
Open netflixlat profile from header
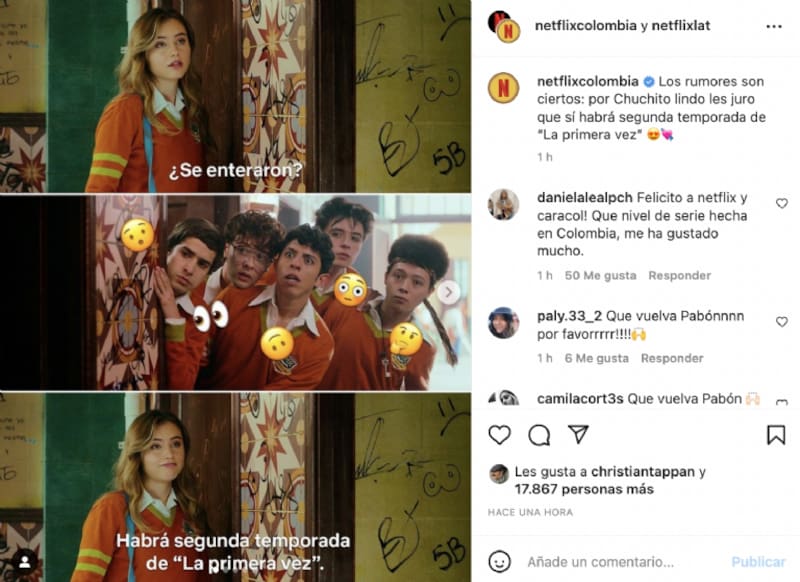681,26
